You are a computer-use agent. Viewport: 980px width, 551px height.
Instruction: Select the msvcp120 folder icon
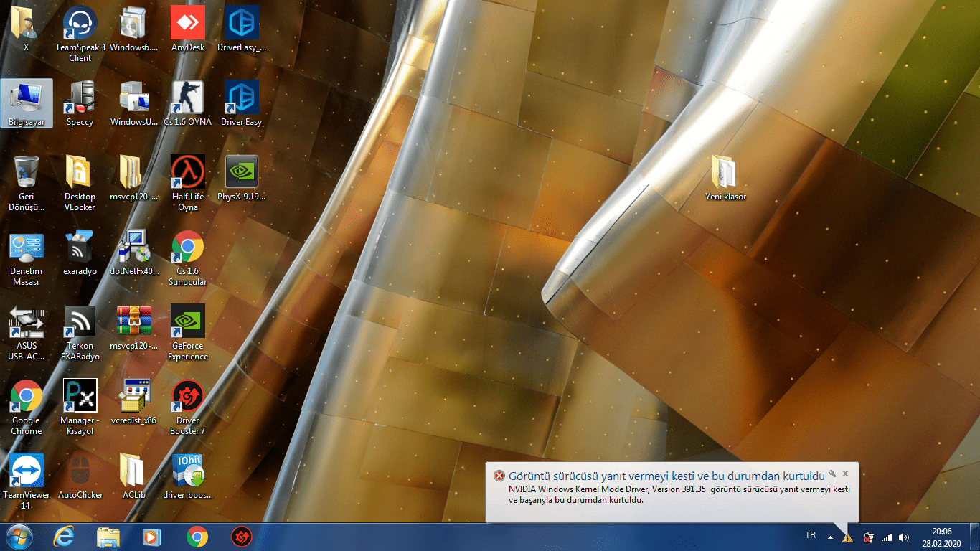(x=134, y=178)
